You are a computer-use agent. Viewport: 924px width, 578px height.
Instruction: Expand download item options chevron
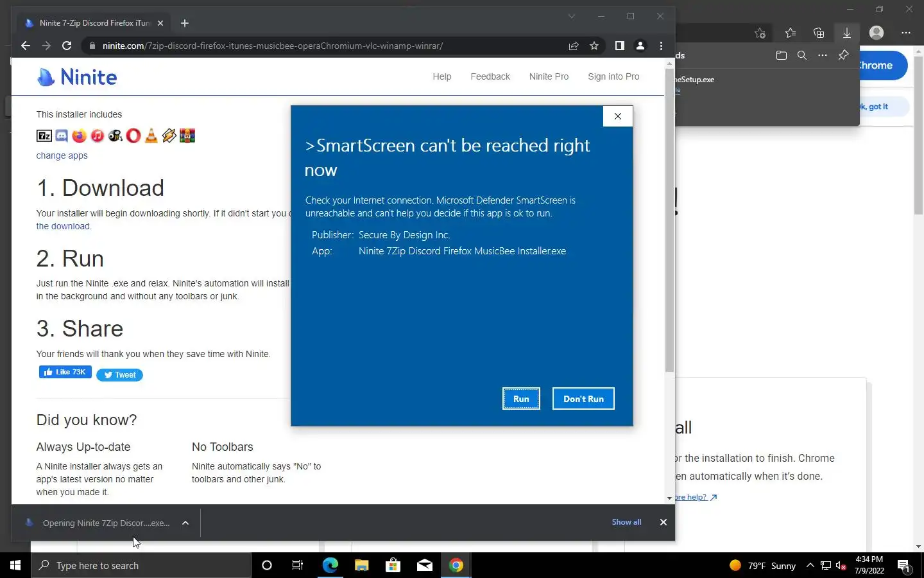[x=185, y=523]
